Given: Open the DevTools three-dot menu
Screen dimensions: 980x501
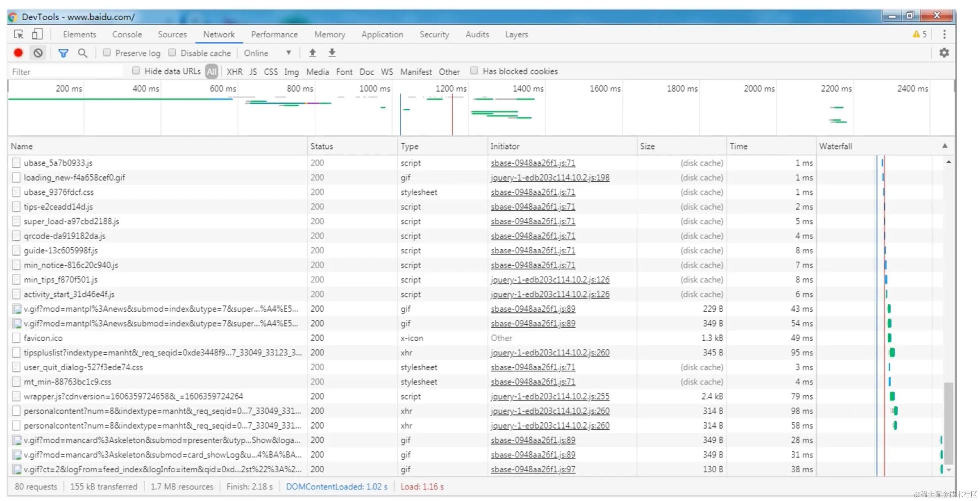Looking at the screenshot, I should [x=945, y=34].
